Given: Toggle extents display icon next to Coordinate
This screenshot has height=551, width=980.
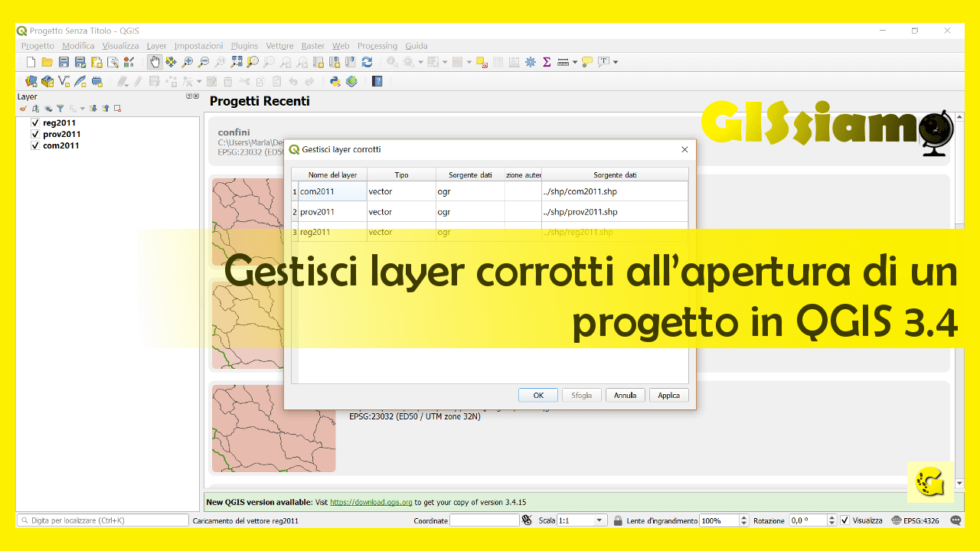Looking at the screenshot, I should click(527, 520).
